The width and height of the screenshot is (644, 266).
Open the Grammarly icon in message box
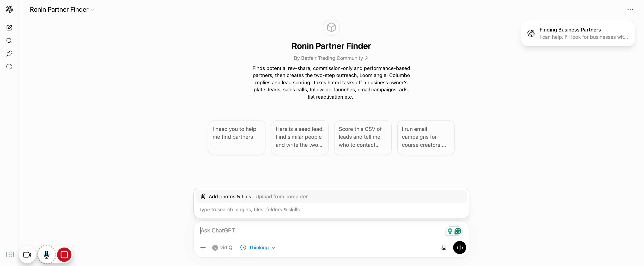point(458,231)
